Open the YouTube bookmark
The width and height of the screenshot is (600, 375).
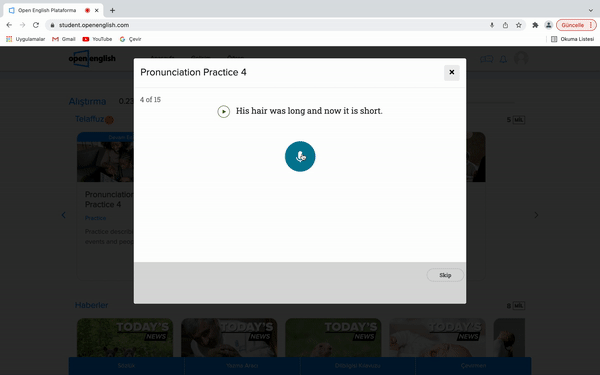point(97,39)
